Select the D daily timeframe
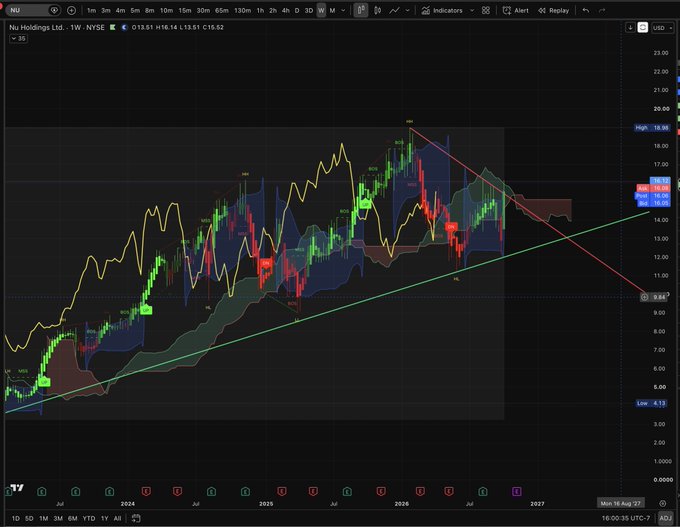680x527 pixels. pos(297,10)
